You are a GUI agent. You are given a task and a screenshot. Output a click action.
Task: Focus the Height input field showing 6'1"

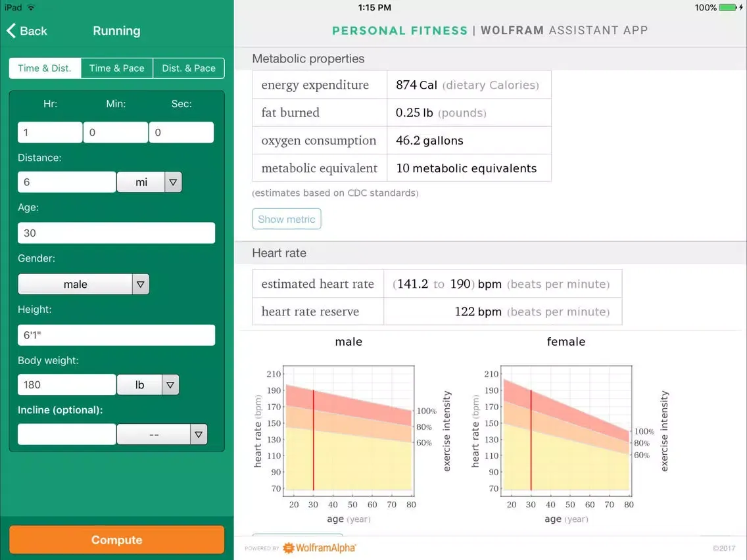pyautogui.click(x=116, y=335)
